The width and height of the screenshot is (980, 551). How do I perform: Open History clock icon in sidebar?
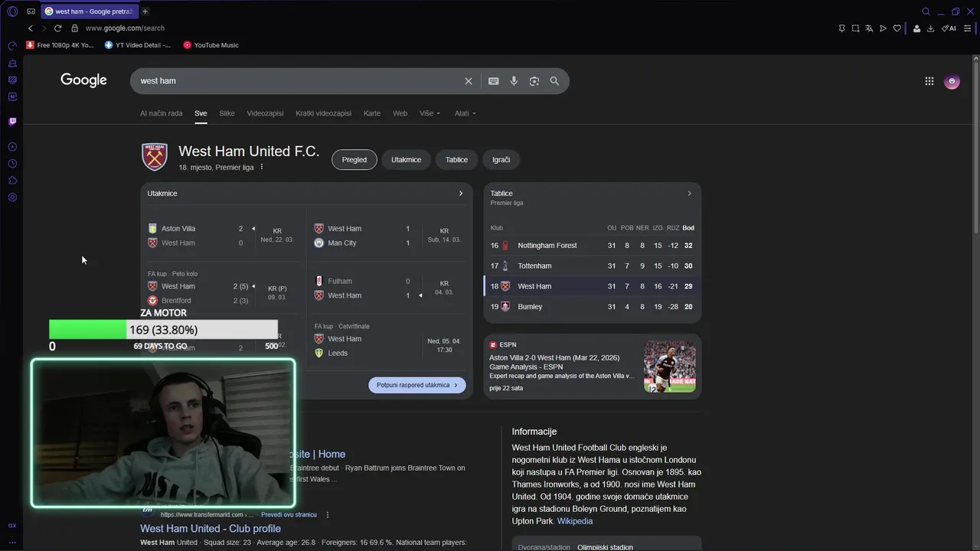pos(12,164)
